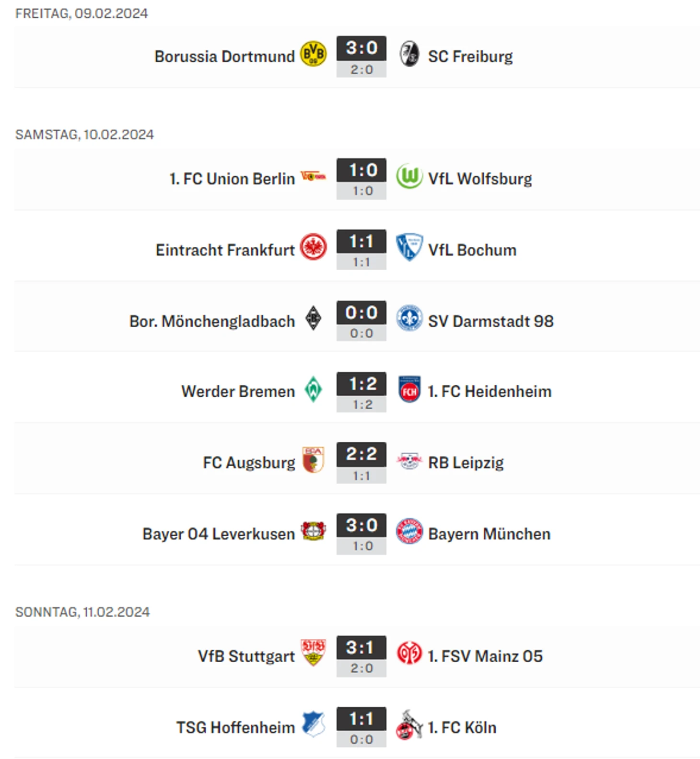This screenshot has height=759, width=700.
Task: Select the 1. FC Heidenheim FCH crest
Action: 409,389
